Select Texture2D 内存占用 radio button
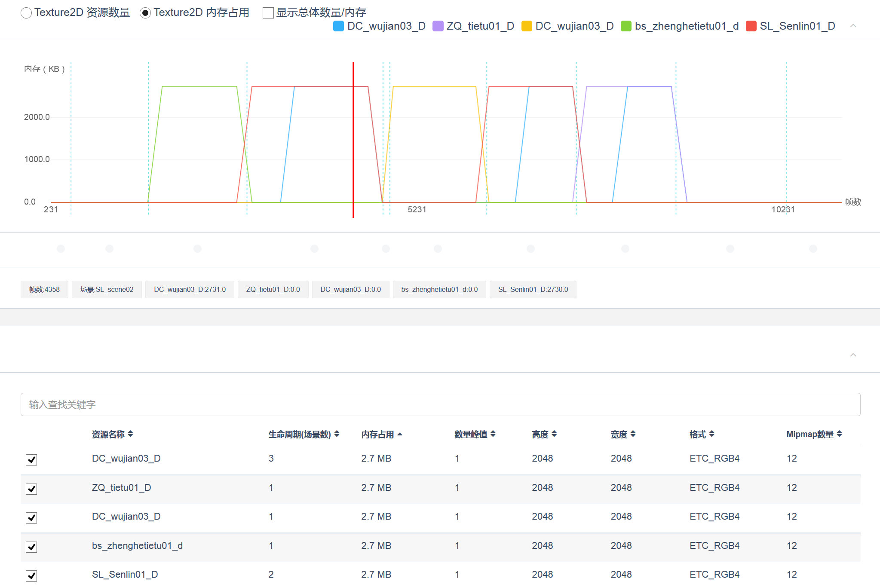This screenshot has width=880, height=588. (145, 13)
